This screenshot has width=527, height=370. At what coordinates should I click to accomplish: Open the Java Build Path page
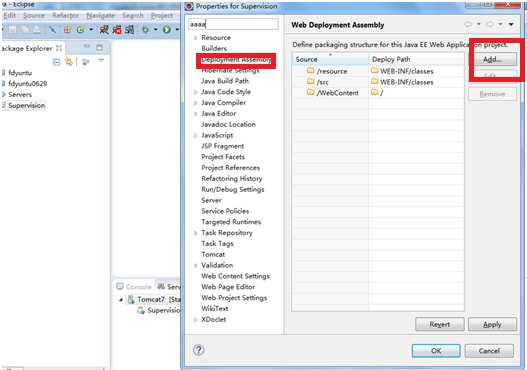(x=225, y=81)
